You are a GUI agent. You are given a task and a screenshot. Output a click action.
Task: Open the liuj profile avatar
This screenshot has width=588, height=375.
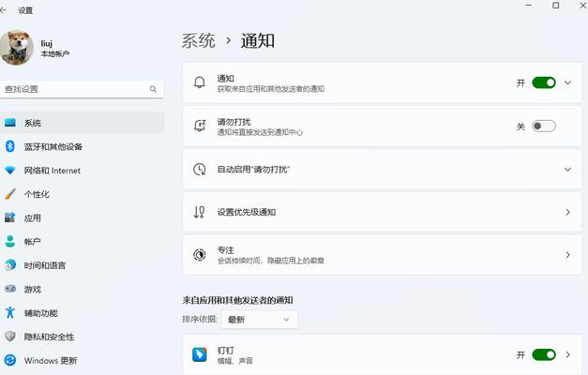17,48
